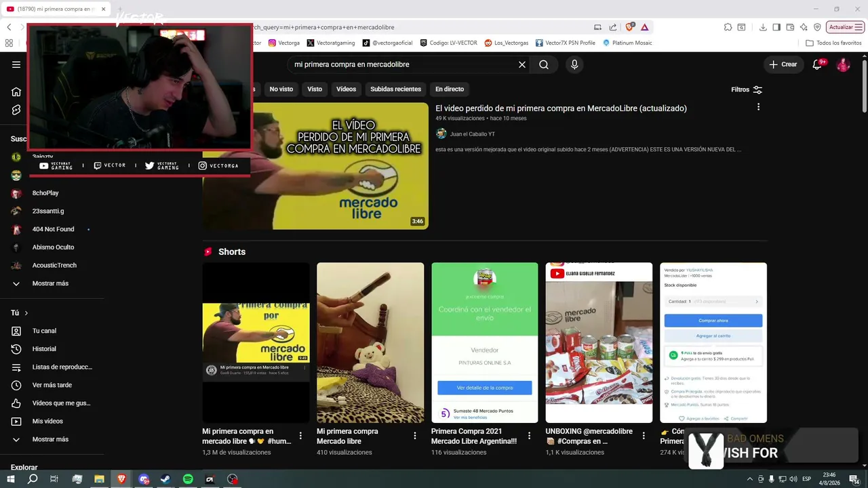Open the Vector7X PSN Profile bookmark

pos(566,43)
